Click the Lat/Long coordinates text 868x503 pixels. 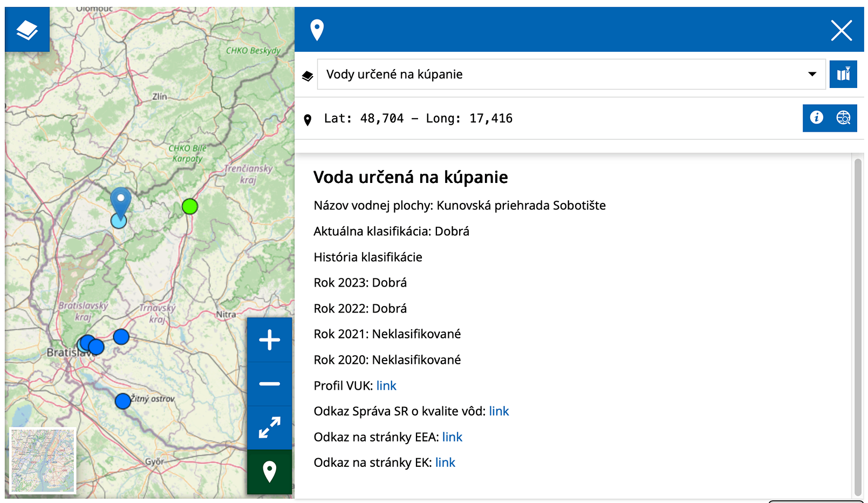[418, 118]
